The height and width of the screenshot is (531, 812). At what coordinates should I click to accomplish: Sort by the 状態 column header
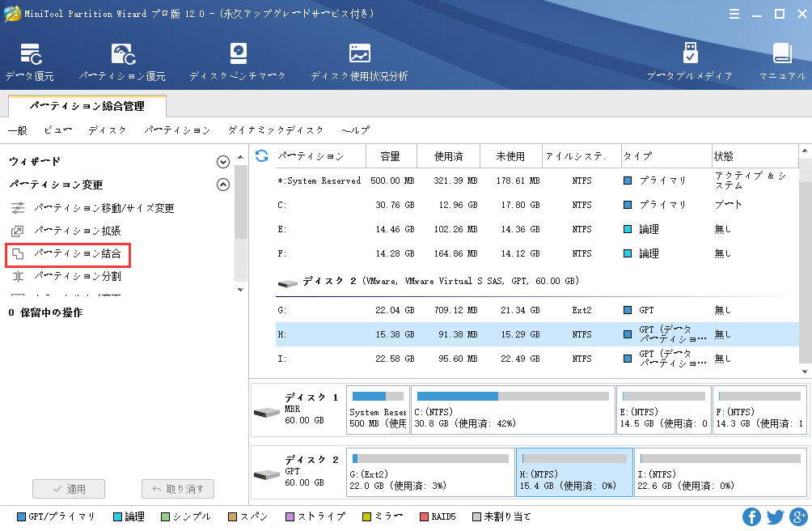(755, 156)
